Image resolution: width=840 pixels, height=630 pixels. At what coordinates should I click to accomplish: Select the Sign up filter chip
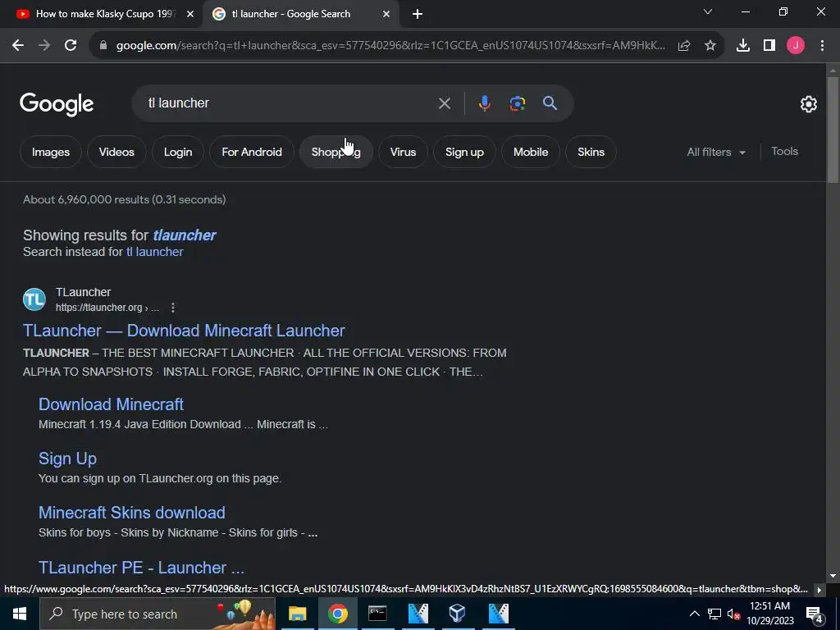(464, 152)
